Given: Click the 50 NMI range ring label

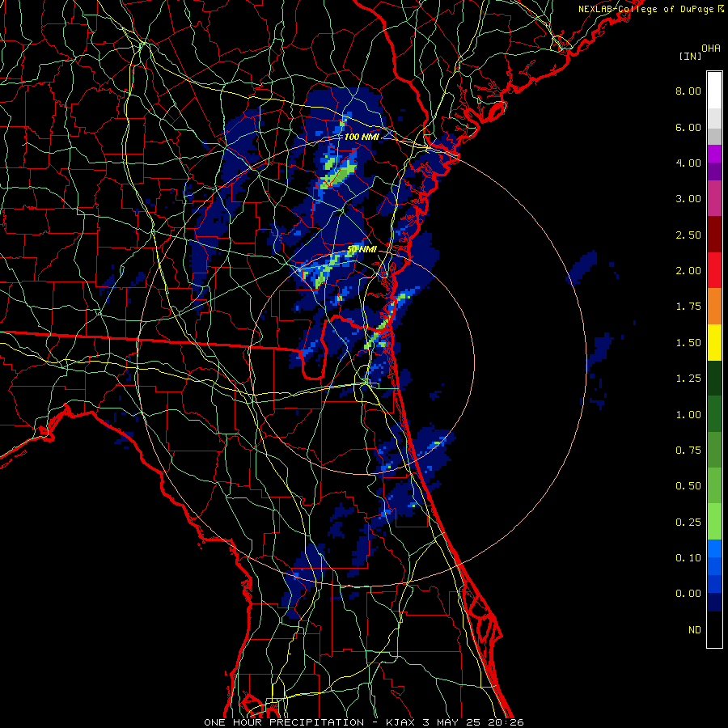Looking at the screenshot, I should (362, 249).
